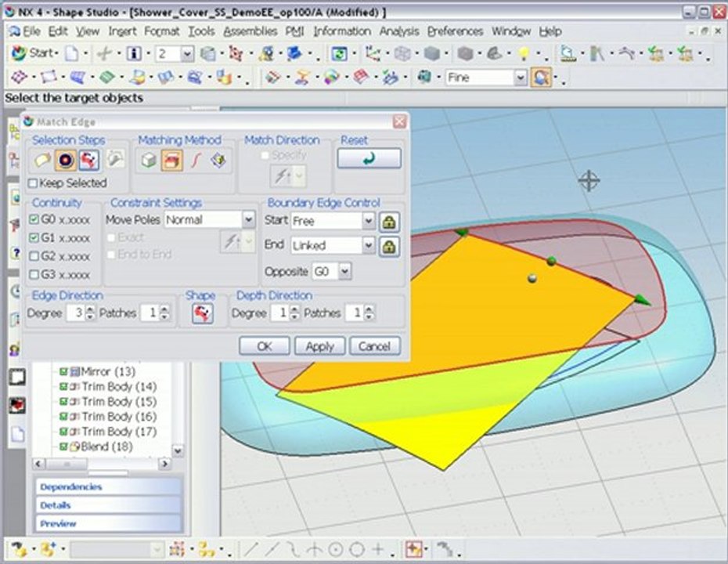728x564 pixels.
Task: Click the refresh/update display icon in toolbar
Action: click(340, 54)
